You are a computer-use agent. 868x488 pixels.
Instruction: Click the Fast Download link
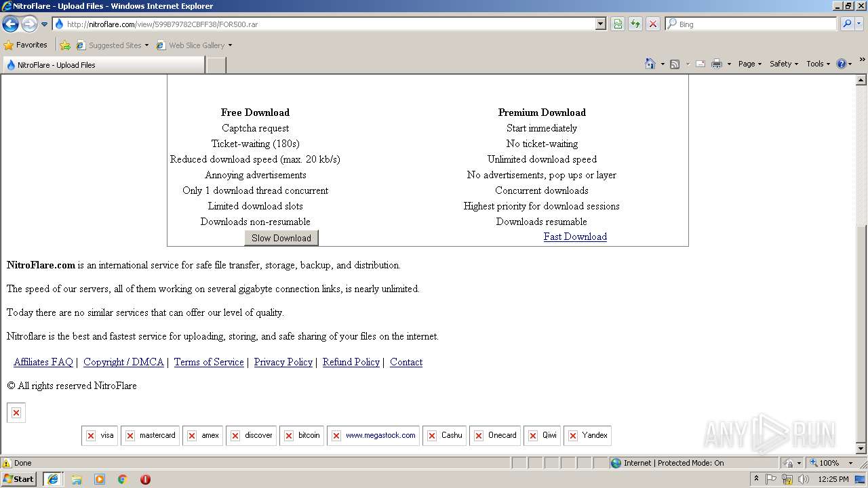pyautogui.click(x=575, y=237)
